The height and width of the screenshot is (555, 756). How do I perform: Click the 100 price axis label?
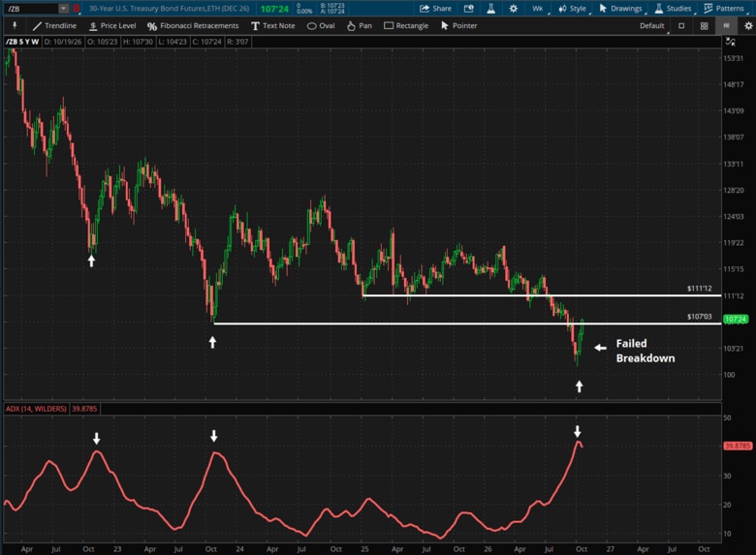(x=729, y=374)
